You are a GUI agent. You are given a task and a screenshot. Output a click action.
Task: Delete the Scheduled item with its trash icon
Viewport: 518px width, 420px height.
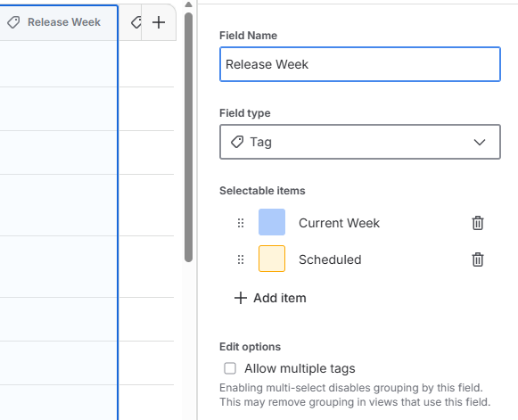(x=478, y=259)
